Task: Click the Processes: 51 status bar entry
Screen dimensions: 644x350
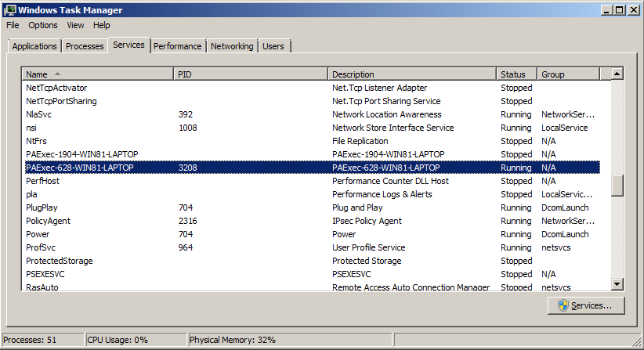Action: [43, 340]
